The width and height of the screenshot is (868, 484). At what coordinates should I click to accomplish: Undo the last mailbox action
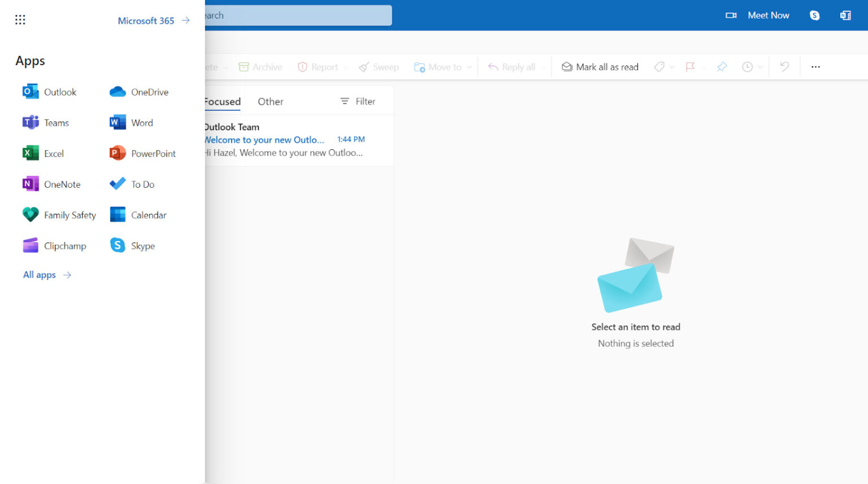click(x=784, y=66)
